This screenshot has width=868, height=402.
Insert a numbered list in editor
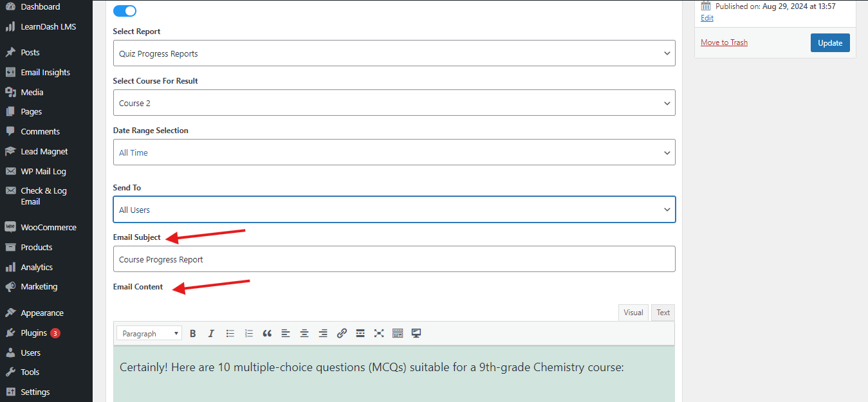pyautogui.click(x=248, y=333)
